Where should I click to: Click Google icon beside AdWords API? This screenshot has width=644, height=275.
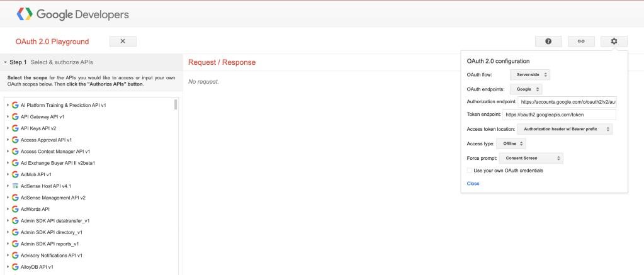(x=15, y=209)
